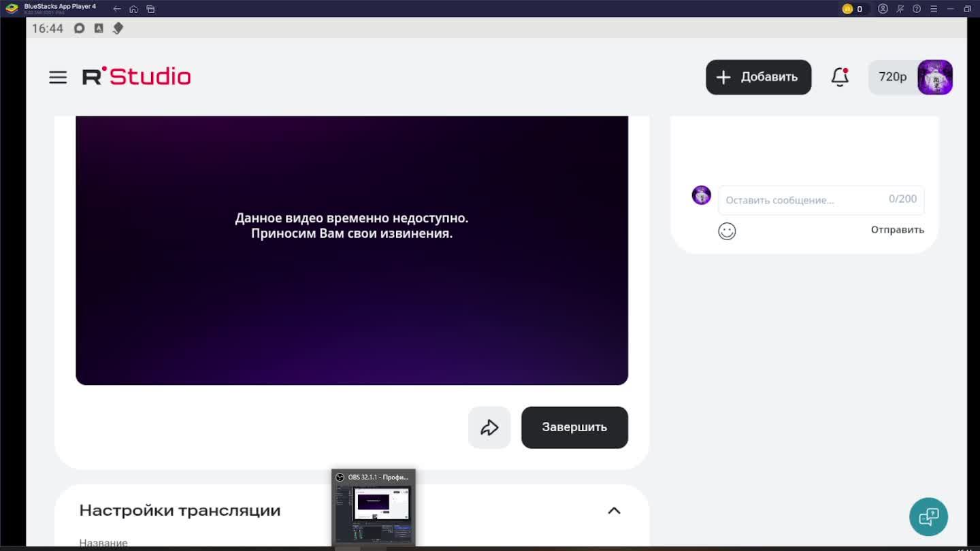The height and width of the screenshot is (551, 980).
Task: Send the chat message via Отправить
Action: (897, 230)
